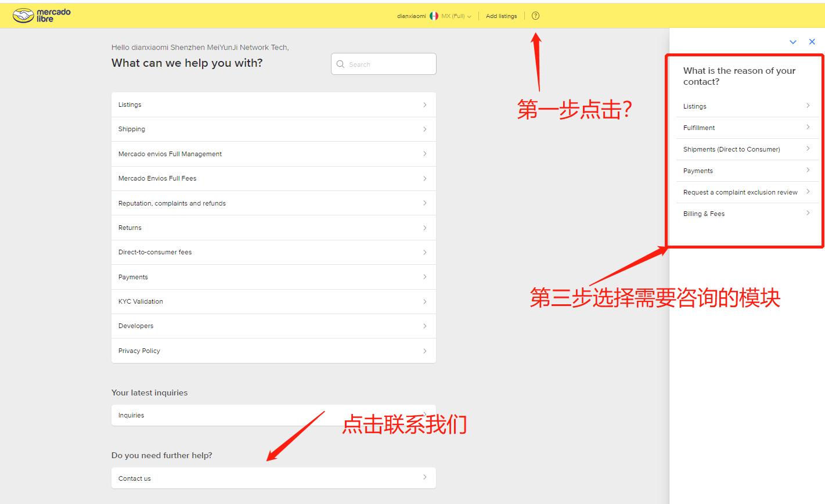Open KYC Validation topic

click(273, 301)
